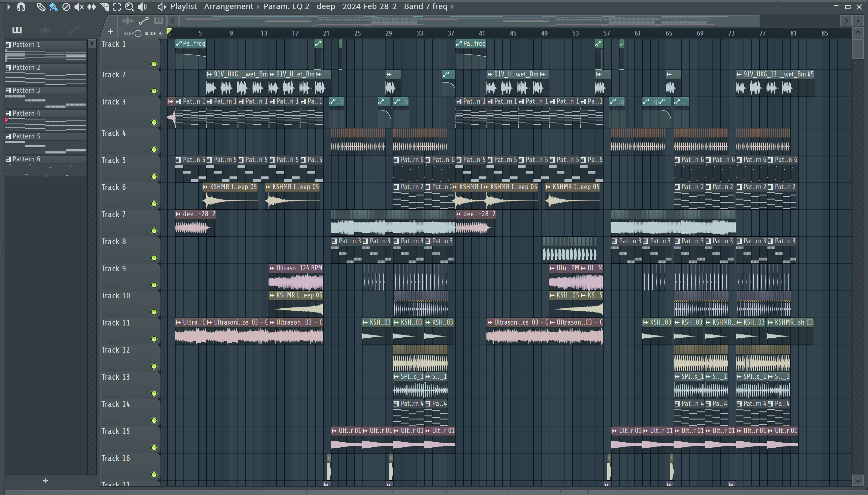Viewport: 868px width, 495px height.
Task: Open the magnet snap settings
Action: (x=21, y=6)
